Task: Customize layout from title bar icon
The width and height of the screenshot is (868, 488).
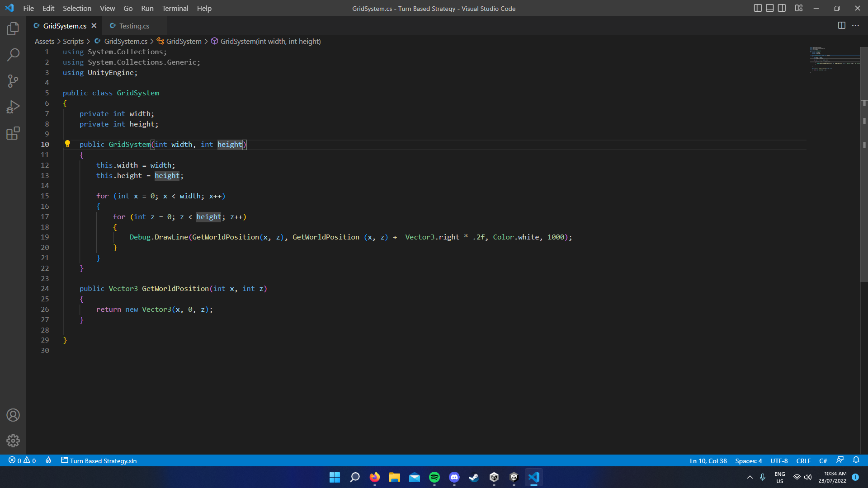Action: coord(799,8)
